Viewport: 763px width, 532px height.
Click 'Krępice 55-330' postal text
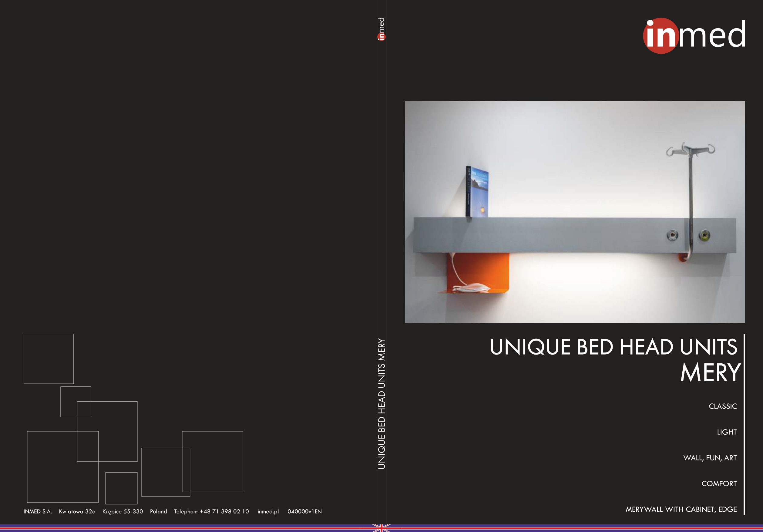point(123,512)
